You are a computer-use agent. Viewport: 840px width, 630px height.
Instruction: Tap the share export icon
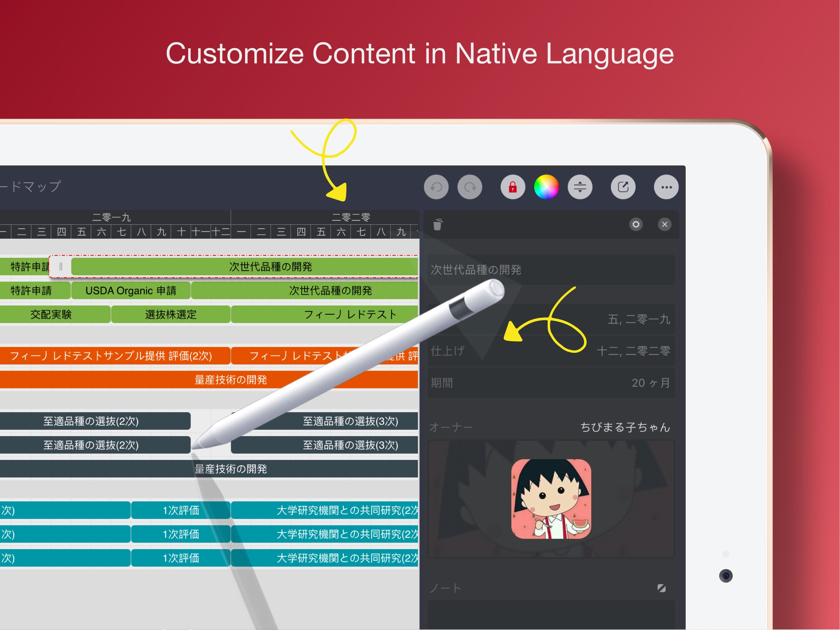623,187
